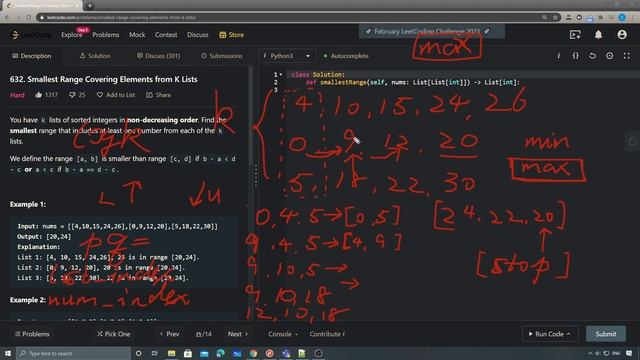The width and height of the screenshot is (640, 360).
Task: Click the editor info icon
Action: pyautogui.click(x=558, y=56)
